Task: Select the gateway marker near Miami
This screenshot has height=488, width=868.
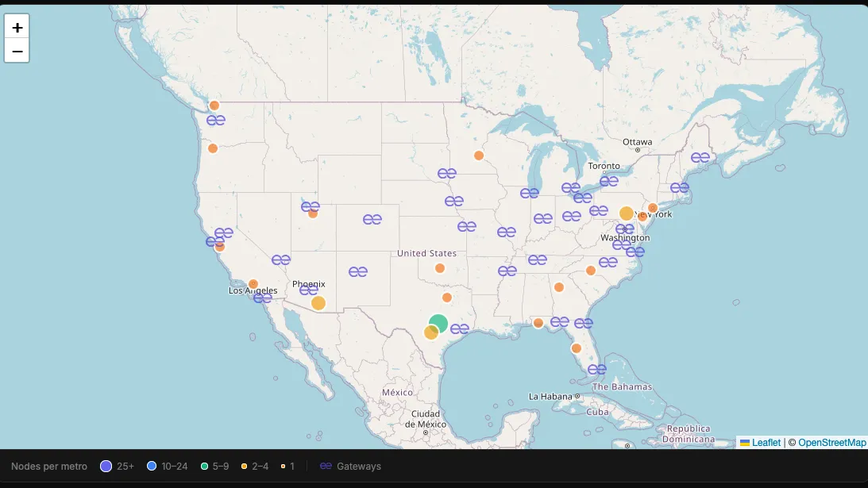Action: pos(596,369)
